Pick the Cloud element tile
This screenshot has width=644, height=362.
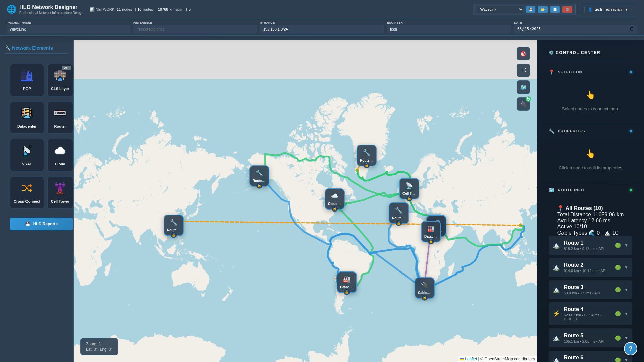[x=60, y=155]
